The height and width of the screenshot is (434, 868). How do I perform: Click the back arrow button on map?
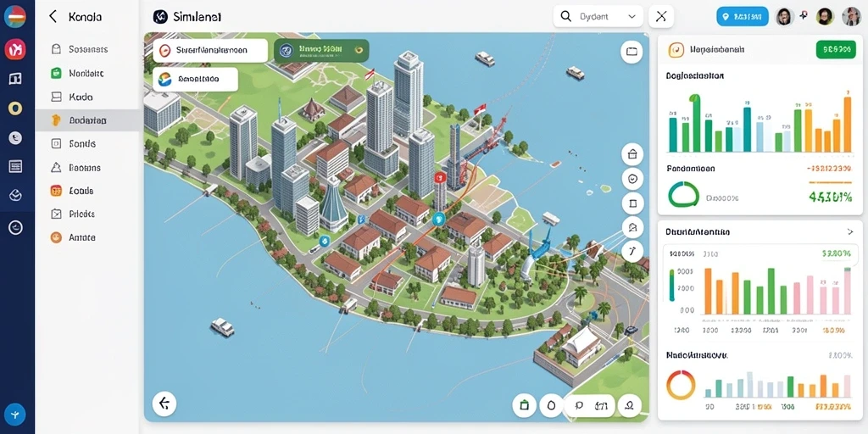click(x=164, y=403)
